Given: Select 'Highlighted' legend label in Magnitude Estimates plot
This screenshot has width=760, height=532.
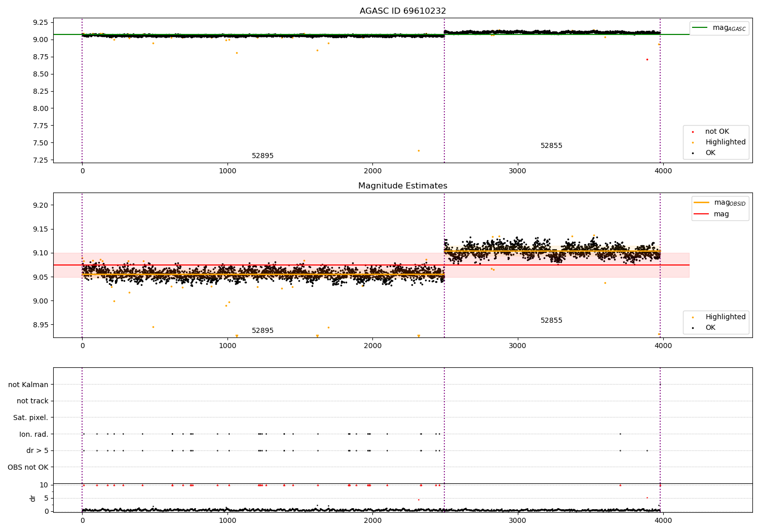Looking at the screenshot, I should pos(726,317).
